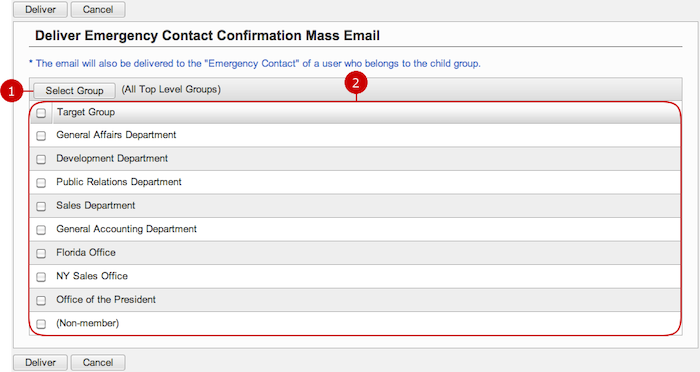Click the General Affairs Department label

coord(116,135)
